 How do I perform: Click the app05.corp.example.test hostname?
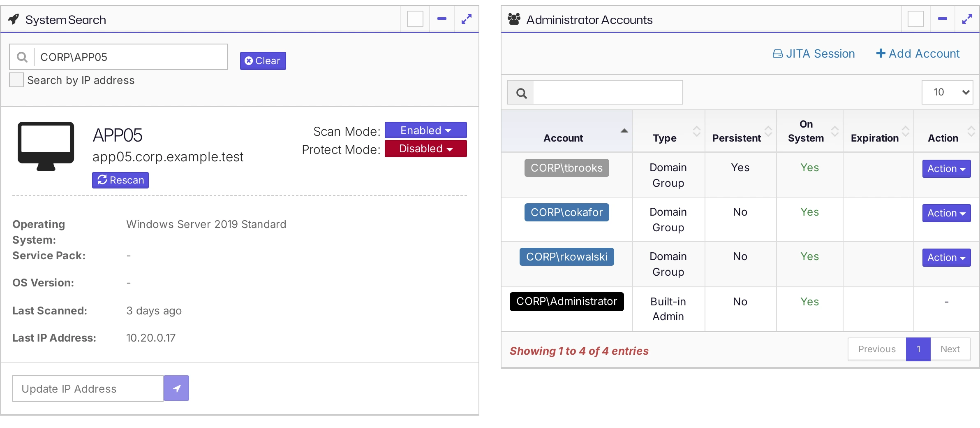tap(168, 157)
